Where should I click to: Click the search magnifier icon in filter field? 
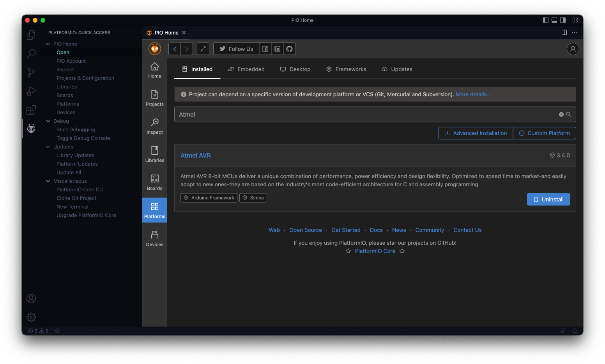[569, 115]
